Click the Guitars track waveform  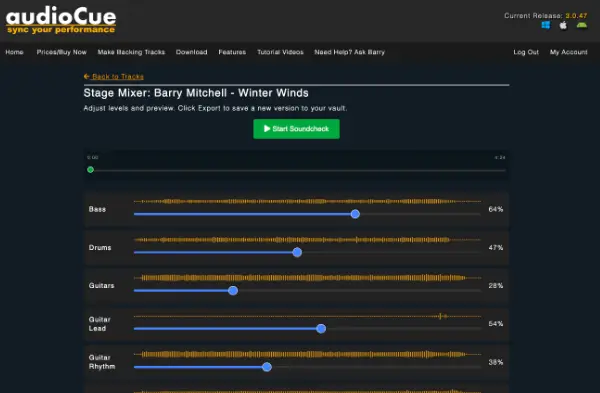[307, 278]
